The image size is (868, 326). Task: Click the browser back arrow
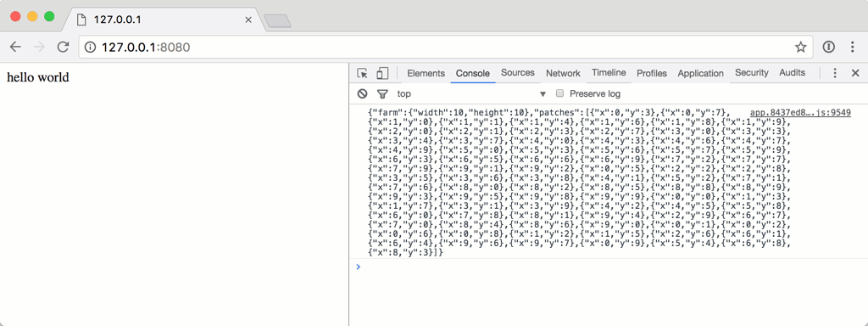click(15, 48)
